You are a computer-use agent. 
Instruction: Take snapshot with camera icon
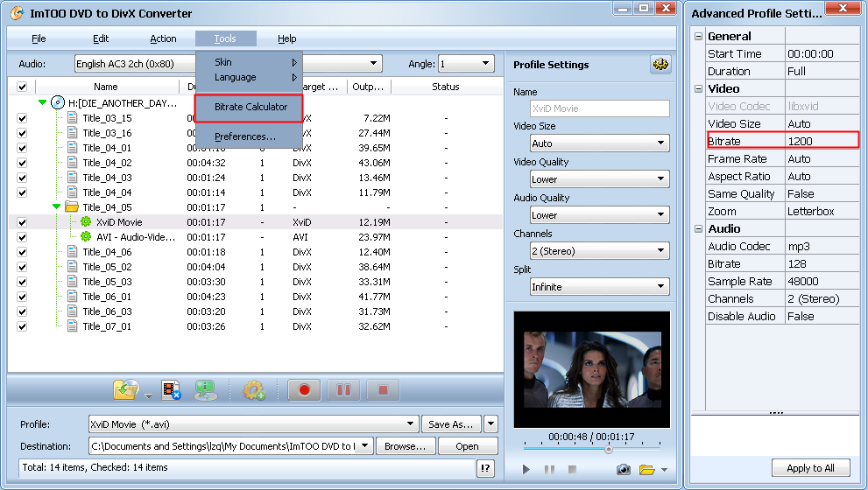coord(624,470)
